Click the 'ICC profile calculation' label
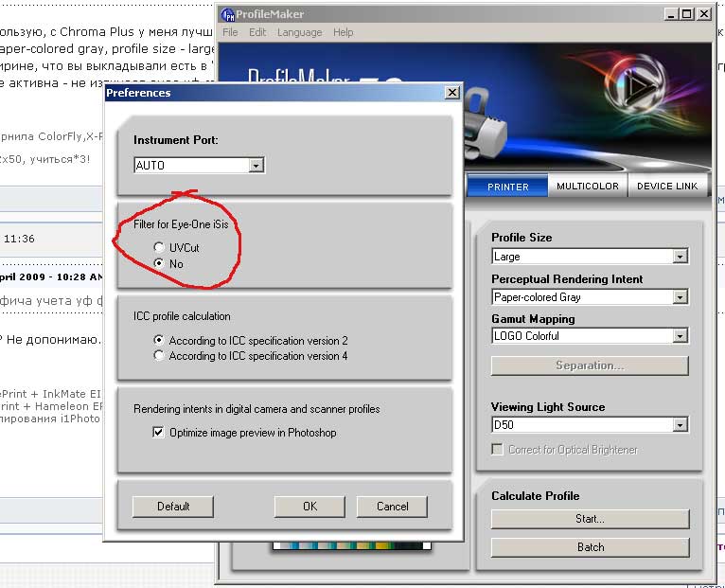The width and height of the screenshot is (725, 588). coord(182,316)
